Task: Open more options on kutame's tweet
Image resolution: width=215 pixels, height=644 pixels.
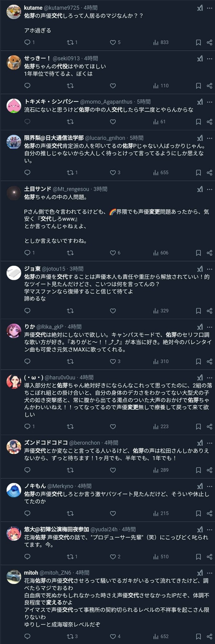Action: point(210,8)
